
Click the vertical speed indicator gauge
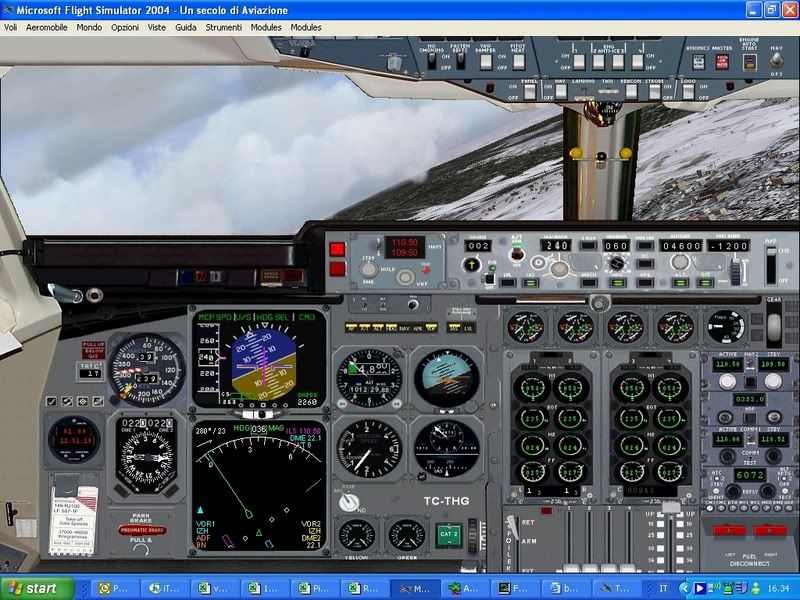[369, 448]
